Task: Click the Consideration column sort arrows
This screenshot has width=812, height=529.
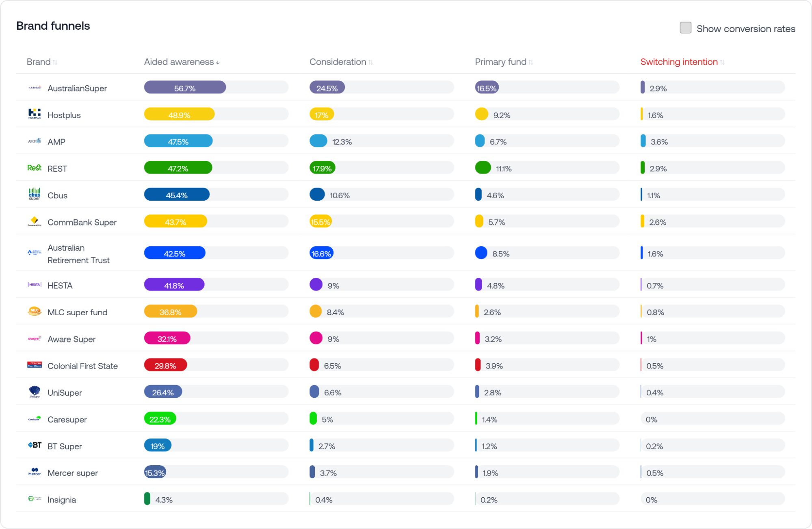Action: tap(370, 62)
